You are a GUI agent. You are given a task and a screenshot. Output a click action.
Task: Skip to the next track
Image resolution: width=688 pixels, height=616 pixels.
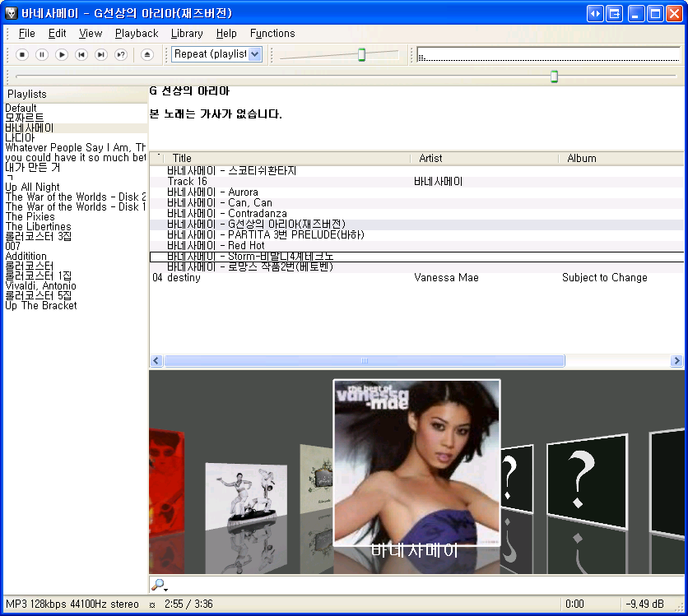click(101, 55)
